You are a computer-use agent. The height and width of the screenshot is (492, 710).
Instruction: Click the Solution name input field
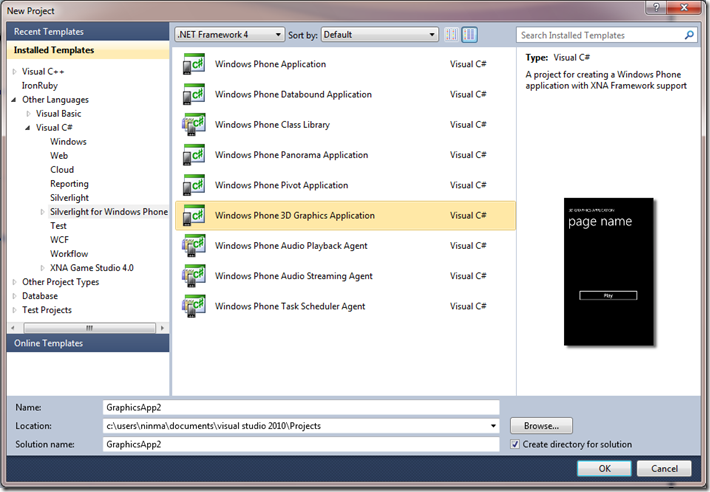pos(301,444)
